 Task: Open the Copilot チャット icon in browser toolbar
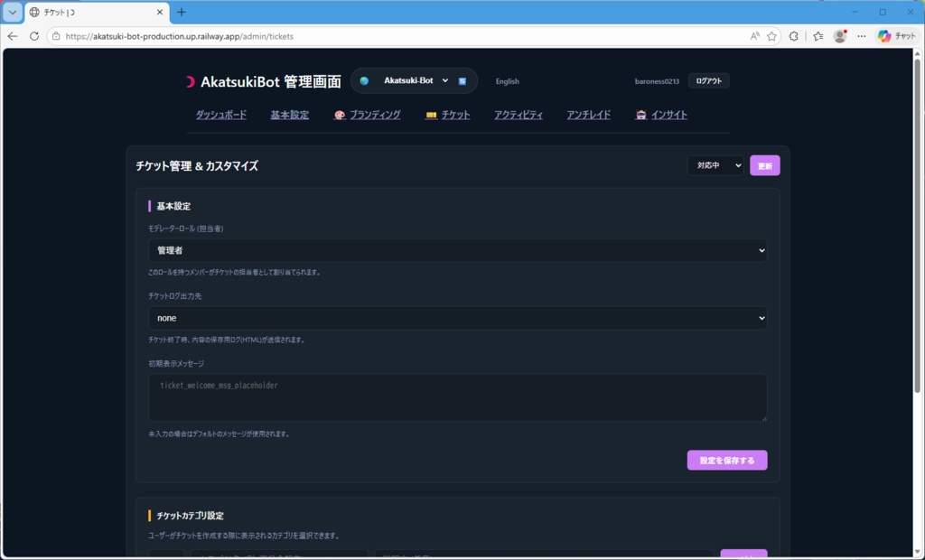(883, 36)
